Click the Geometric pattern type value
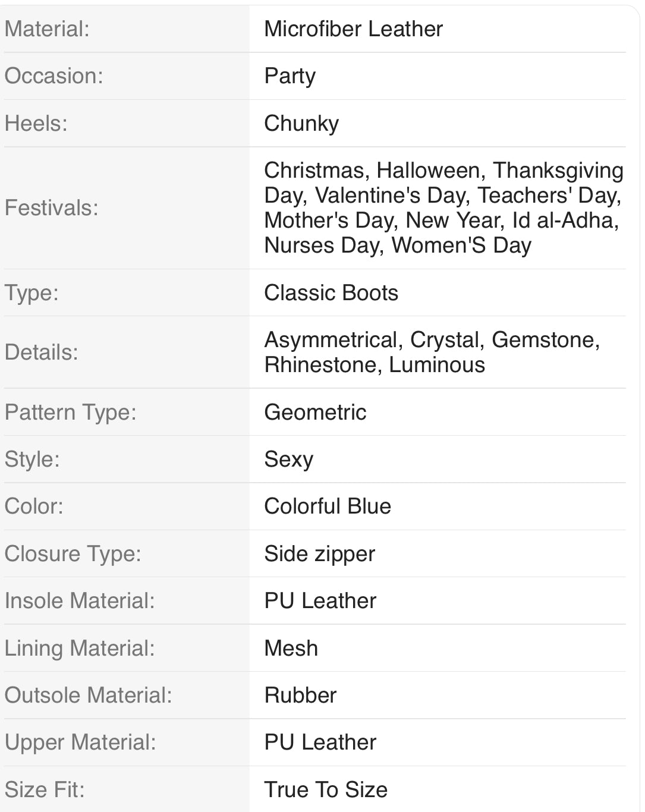The width and height of the screenshot is (645, 812). click(x=315, y=412)
